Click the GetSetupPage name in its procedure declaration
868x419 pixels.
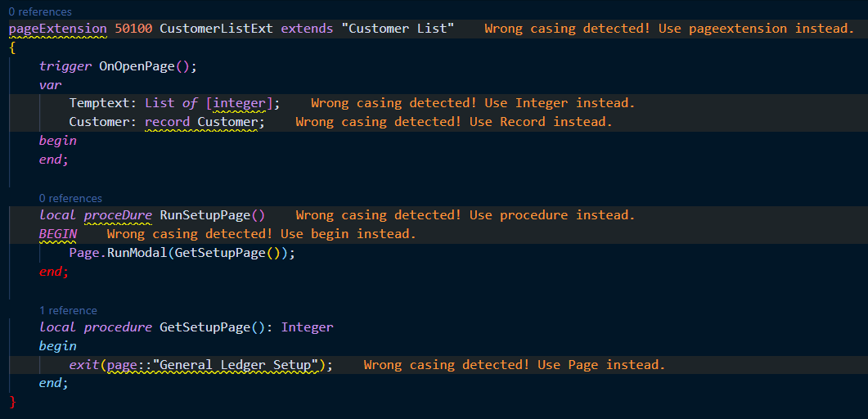205,327
